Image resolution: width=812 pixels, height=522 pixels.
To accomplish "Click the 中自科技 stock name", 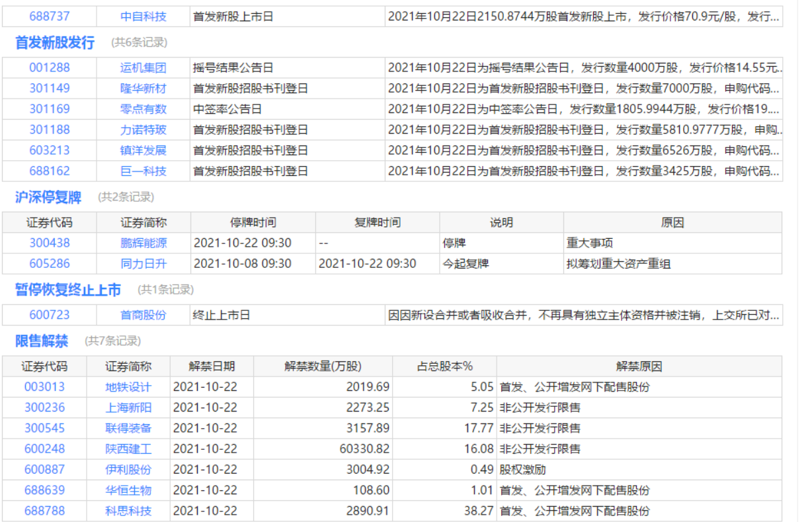I will (143, 17).
